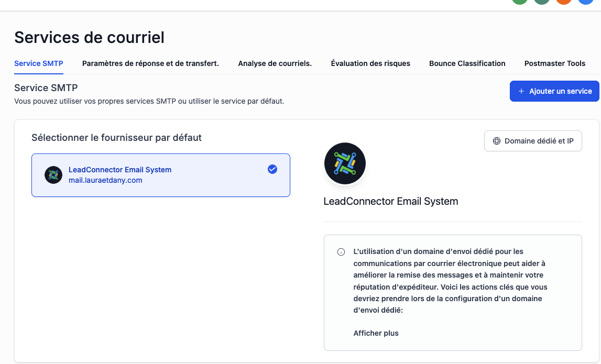Click the info icon in the notice box
601x364 pixels.
pyautogui.click(x=341, y=252)
